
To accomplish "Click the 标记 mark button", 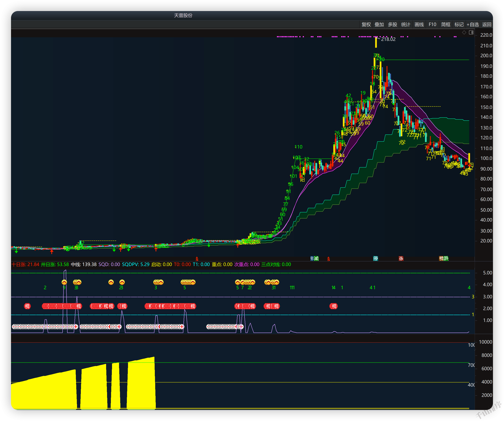I will pyautogui.click(x=459, y=25).
